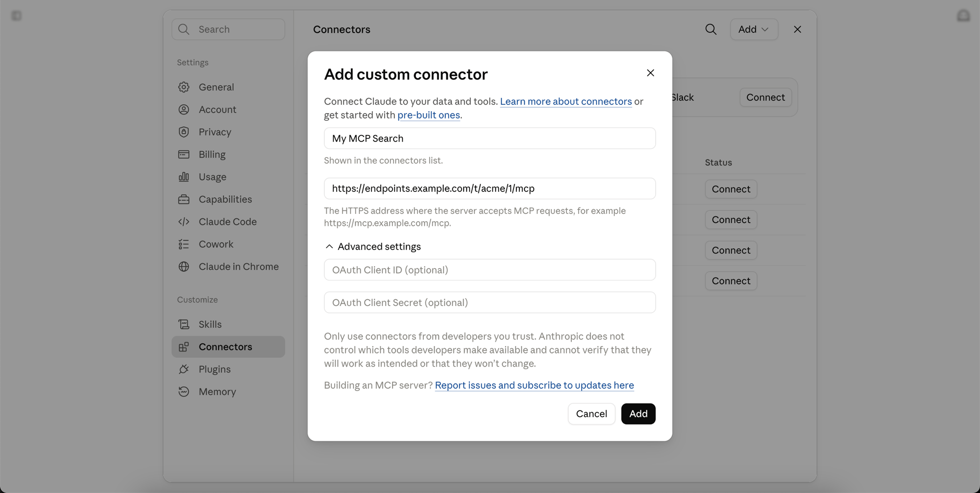Screen dimensions: 980x493
Task: Click the settings Search box
Action: [x=228, y=29]
